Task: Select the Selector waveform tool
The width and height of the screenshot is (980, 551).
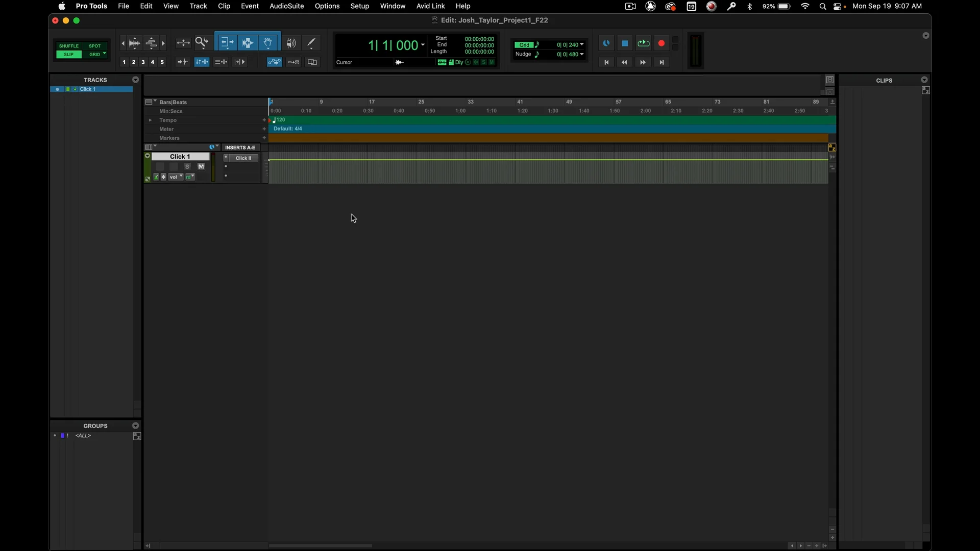Action: [248, 43]
